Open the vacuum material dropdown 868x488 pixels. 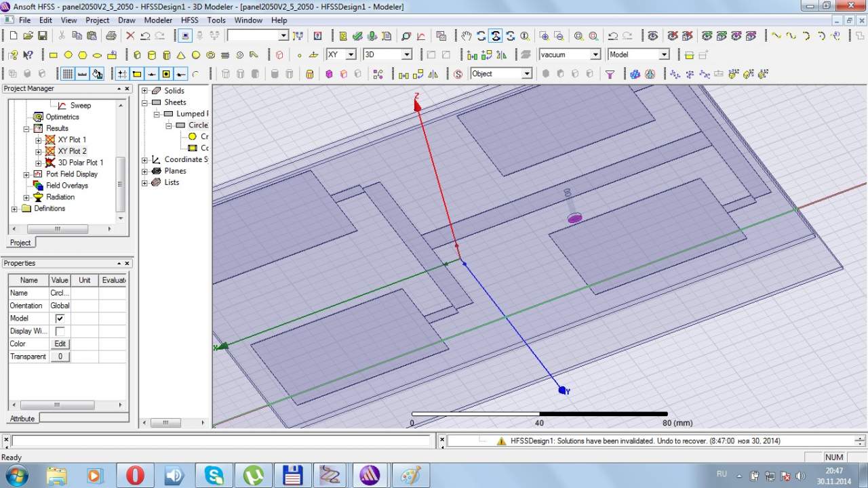[x=595, y=55]
